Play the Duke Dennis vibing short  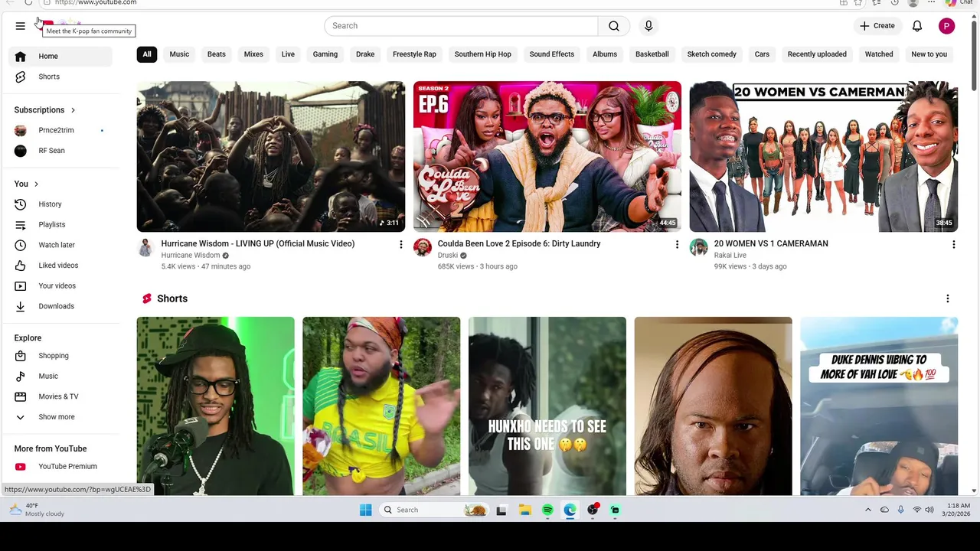coord(879,406)
